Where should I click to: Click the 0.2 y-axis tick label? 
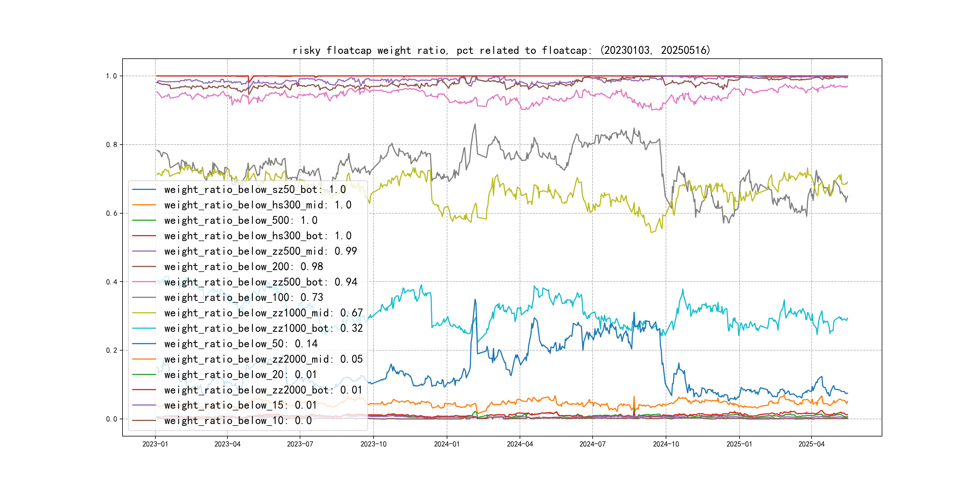coord(112,350)
